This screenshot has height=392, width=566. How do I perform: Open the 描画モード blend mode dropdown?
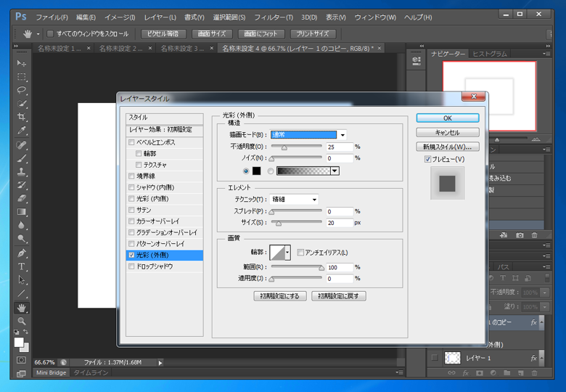[343, 135]
